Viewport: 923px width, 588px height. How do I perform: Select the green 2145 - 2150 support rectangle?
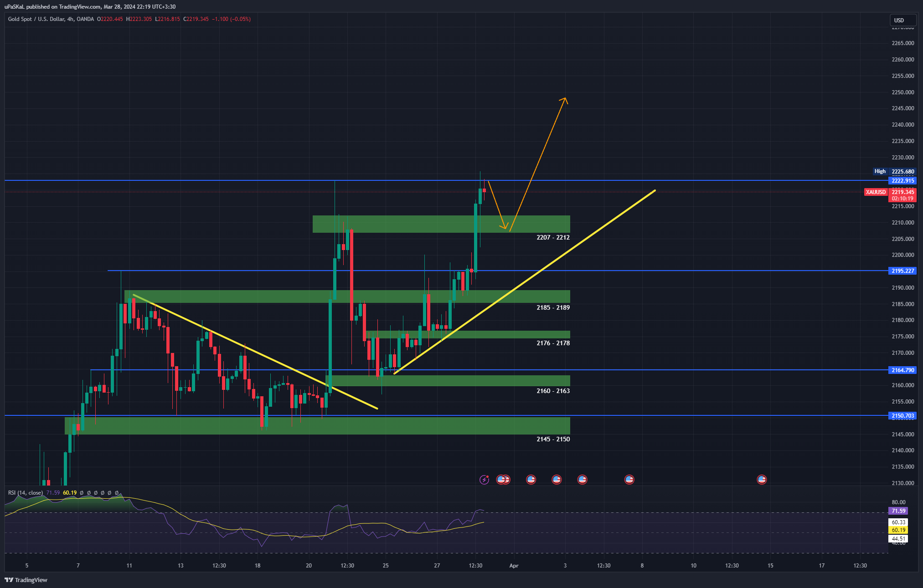[317, 425]
